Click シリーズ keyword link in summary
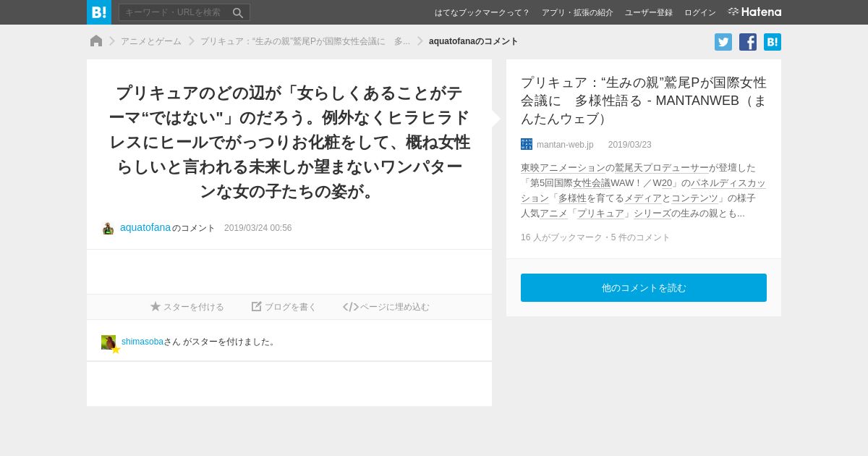868x456 pixels. [x=652, y=213]
